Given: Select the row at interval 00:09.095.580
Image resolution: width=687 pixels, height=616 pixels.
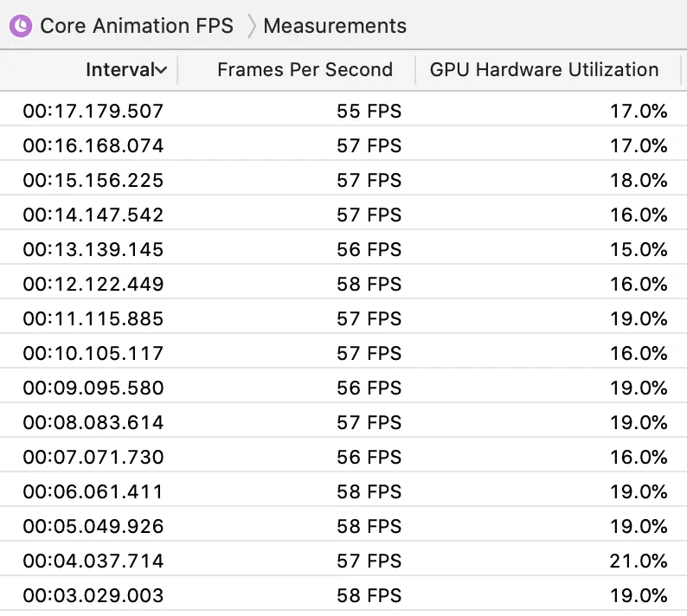Looking at the screenshot, I should point(93,388).
